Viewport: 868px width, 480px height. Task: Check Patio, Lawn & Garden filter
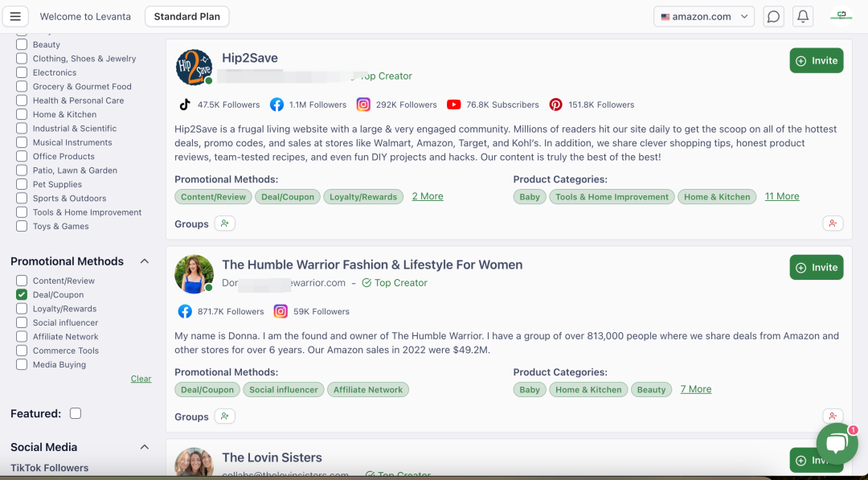click(x=22, y=170)
